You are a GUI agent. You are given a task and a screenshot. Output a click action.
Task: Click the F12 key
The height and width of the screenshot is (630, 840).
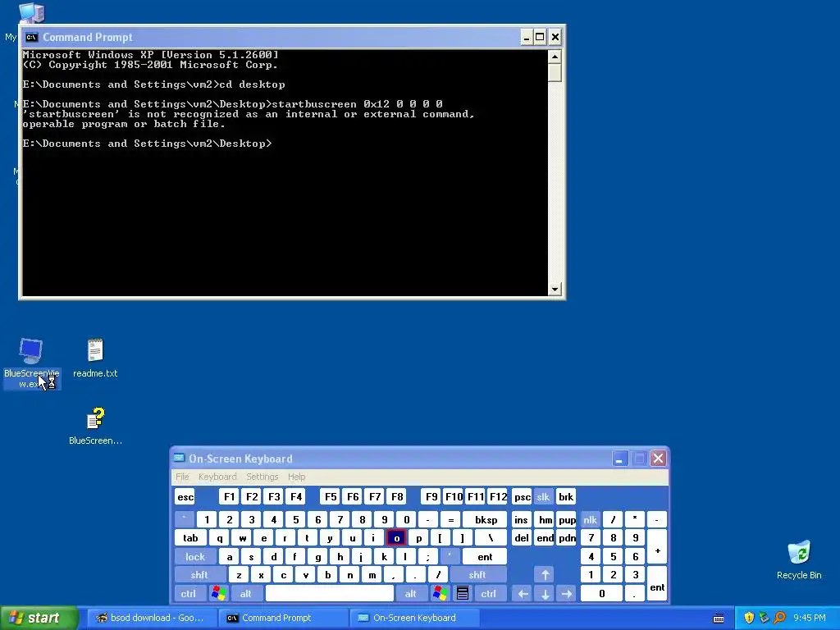[x=498, y=496]
